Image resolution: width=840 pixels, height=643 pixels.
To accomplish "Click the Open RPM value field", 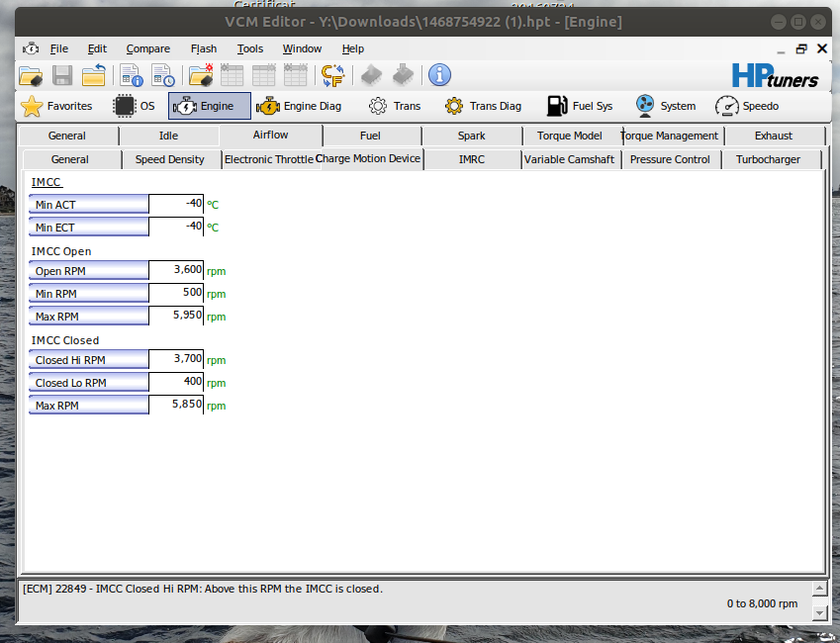I will 176,270.
